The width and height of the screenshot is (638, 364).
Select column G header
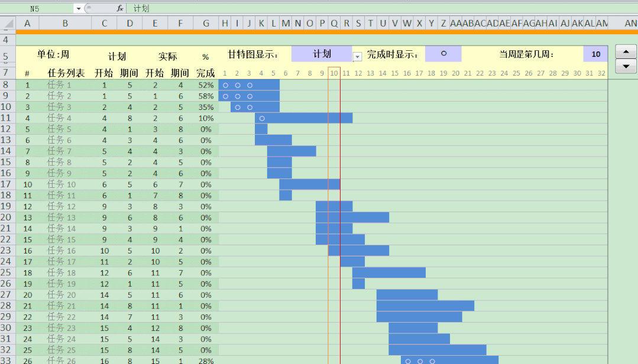pyautogui.click(x=206, y=23)
